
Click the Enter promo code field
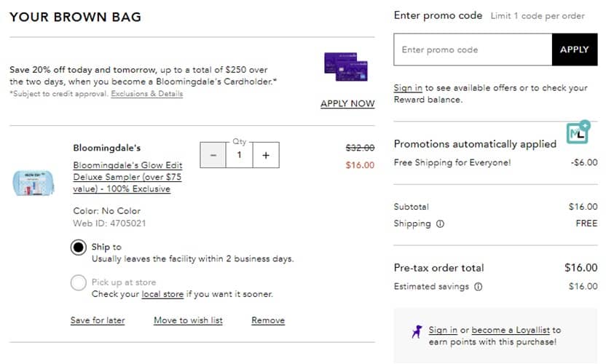click(473, 50)
